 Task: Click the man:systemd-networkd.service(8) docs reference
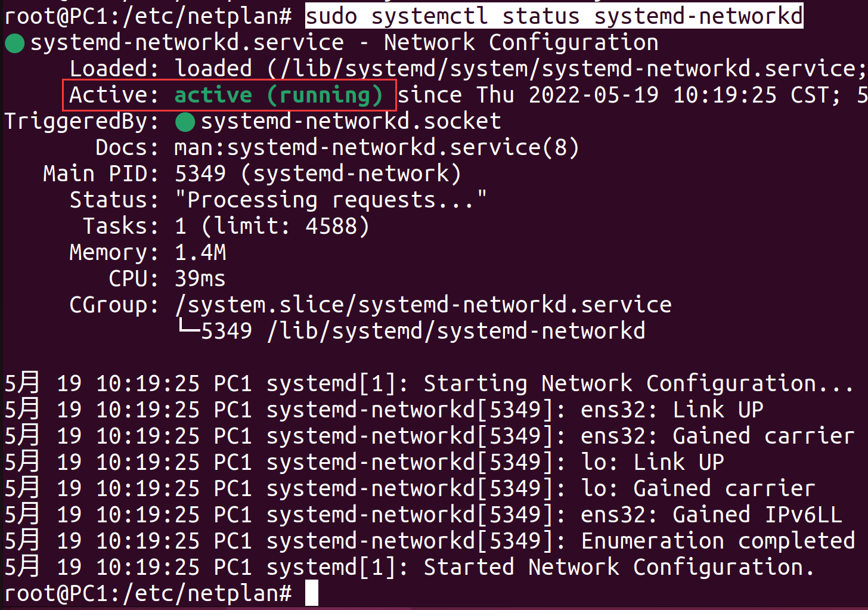376,148
